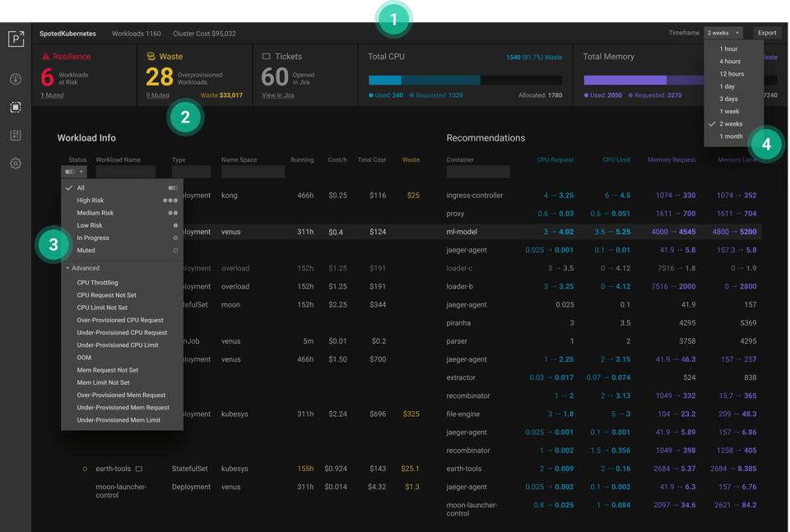Viewport: 790px width, 532px height.
Task: Open 1 Muted link under Resilience
Action: coord(52,95)
